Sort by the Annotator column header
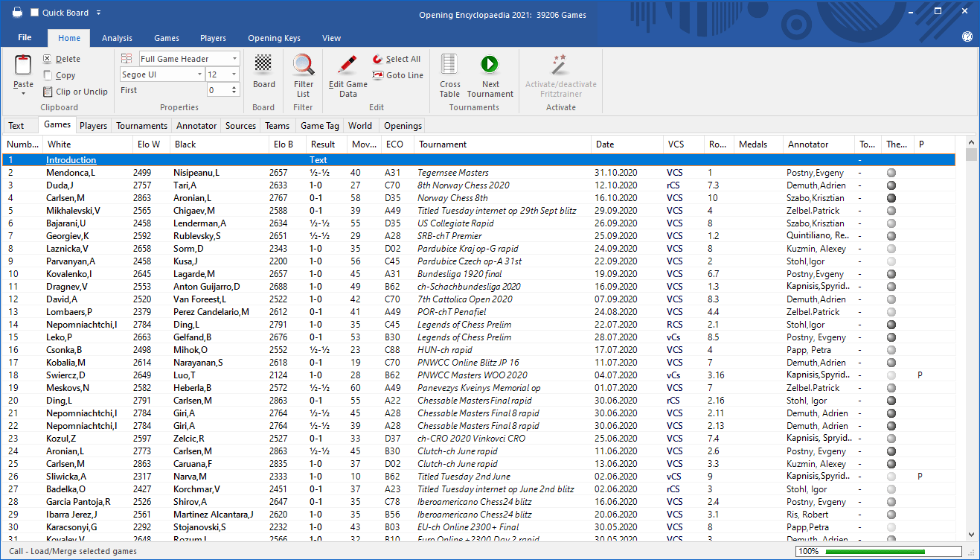 (x=819, y=144)
